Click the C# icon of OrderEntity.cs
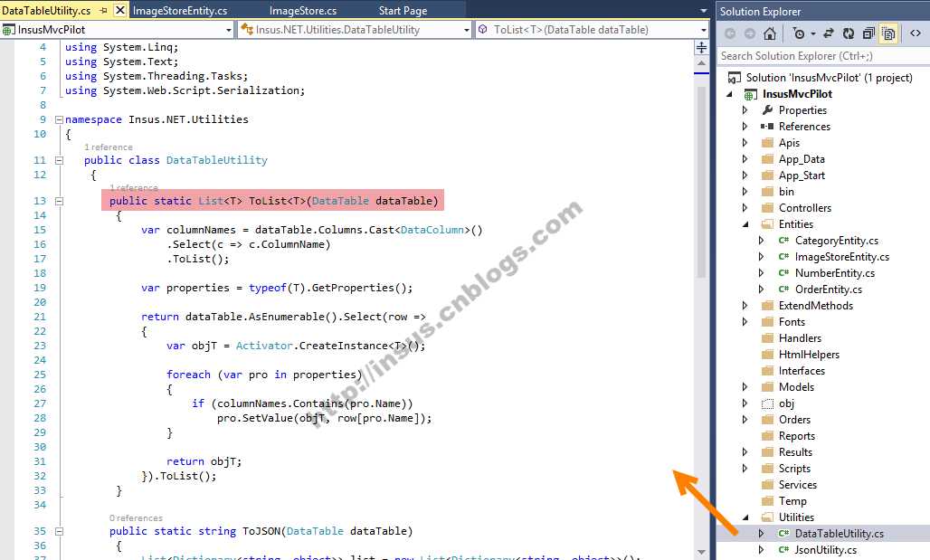Viewport: 930px width, 560px height. (x=783, y=289)
